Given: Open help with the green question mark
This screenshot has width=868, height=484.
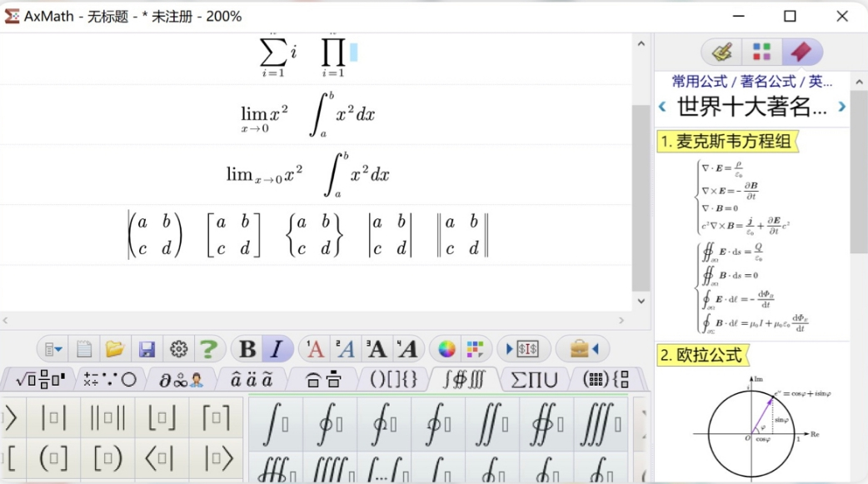Looking at the screenshot, I should [x=208, y=349].
